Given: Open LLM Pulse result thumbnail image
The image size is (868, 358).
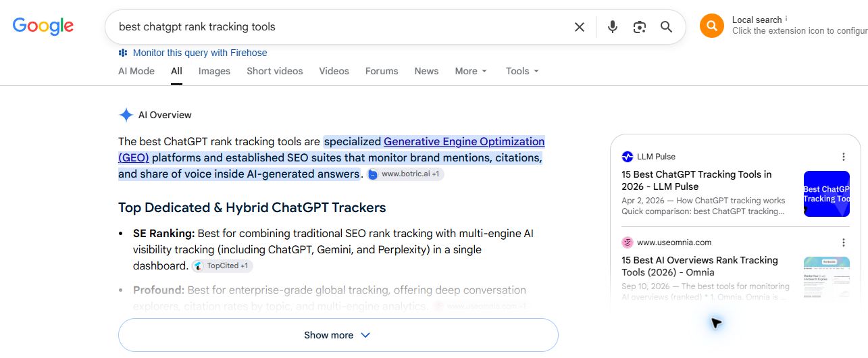Looking at the screenshot, I should pos(827,194).
